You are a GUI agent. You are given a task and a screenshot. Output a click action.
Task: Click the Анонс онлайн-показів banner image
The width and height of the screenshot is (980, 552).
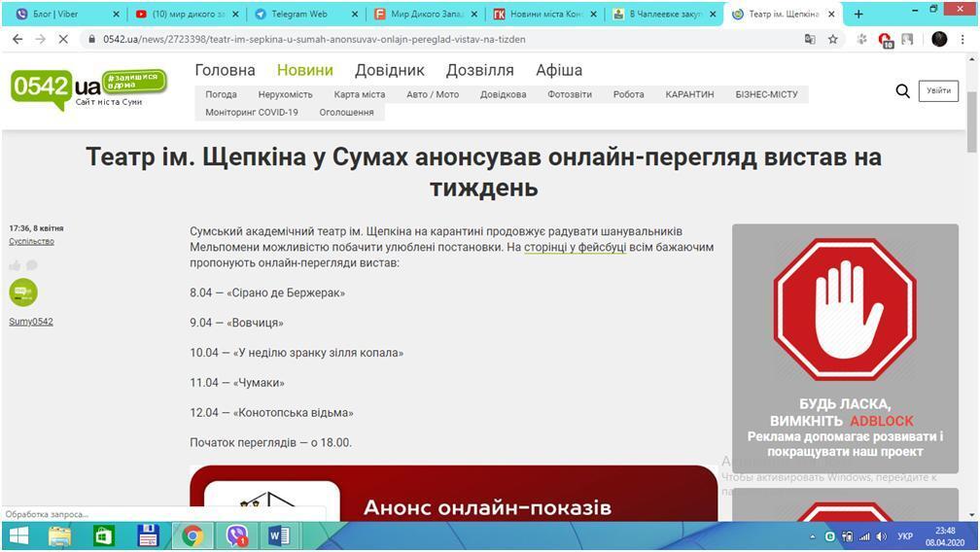(x=454, y=494)
